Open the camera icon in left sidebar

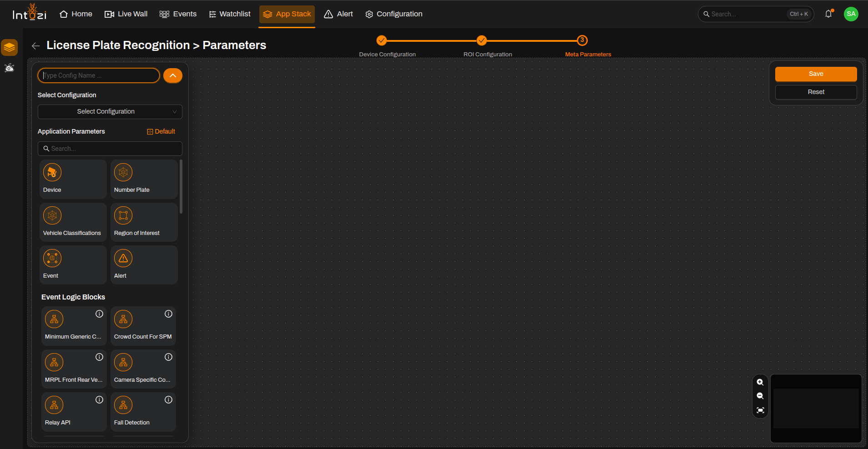point(10,68)
